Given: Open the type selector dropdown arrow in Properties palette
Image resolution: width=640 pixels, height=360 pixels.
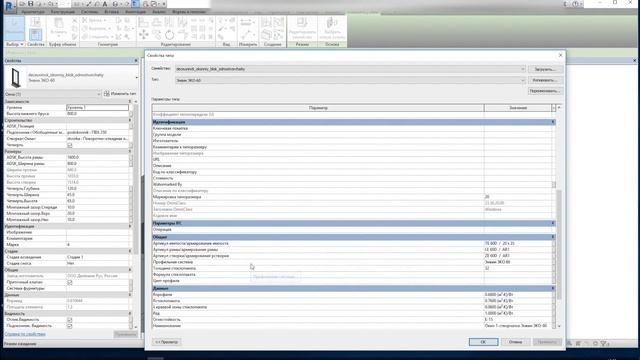Looking at the screenshot, I should (136, 78).
